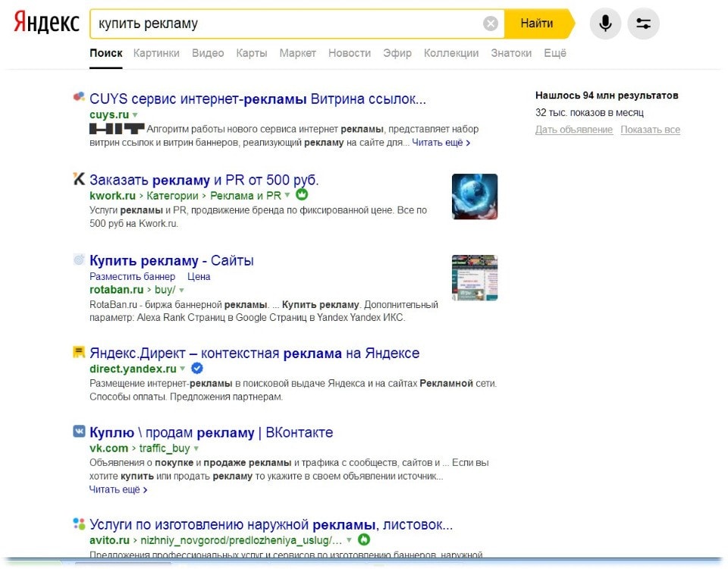Open Услуги по изготовлению наружной рекламы result

click(271, 525)
